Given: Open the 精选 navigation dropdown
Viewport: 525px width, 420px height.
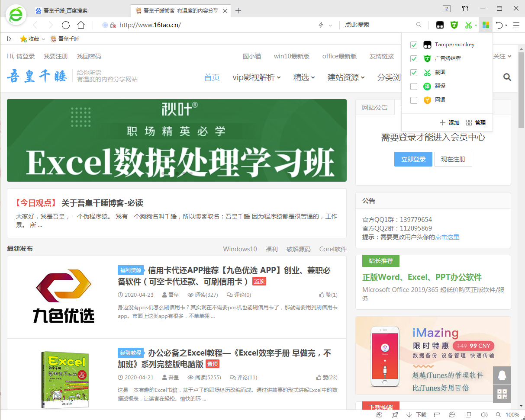Looking at the screenshot, I should (x=304, y=77).
